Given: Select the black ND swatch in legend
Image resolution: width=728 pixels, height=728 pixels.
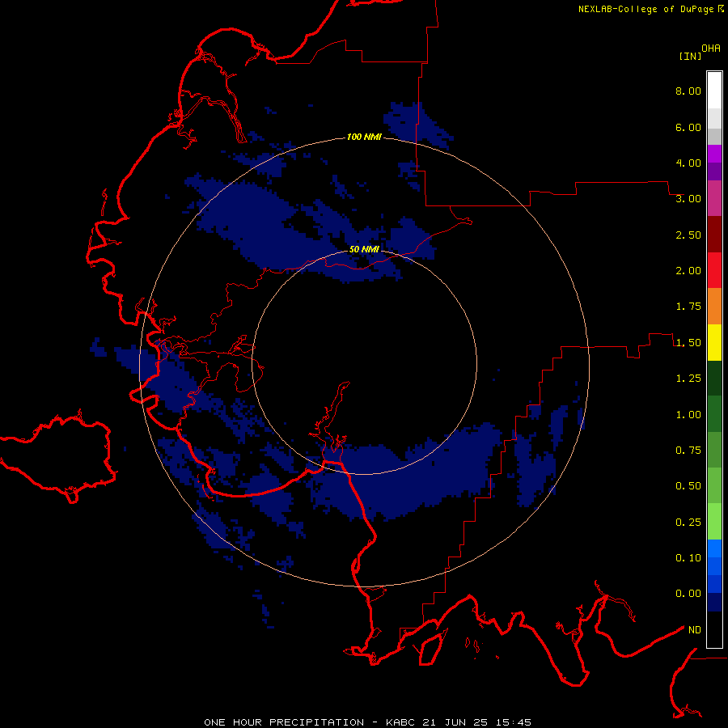Looking at the screenshot, I should 714,629.
